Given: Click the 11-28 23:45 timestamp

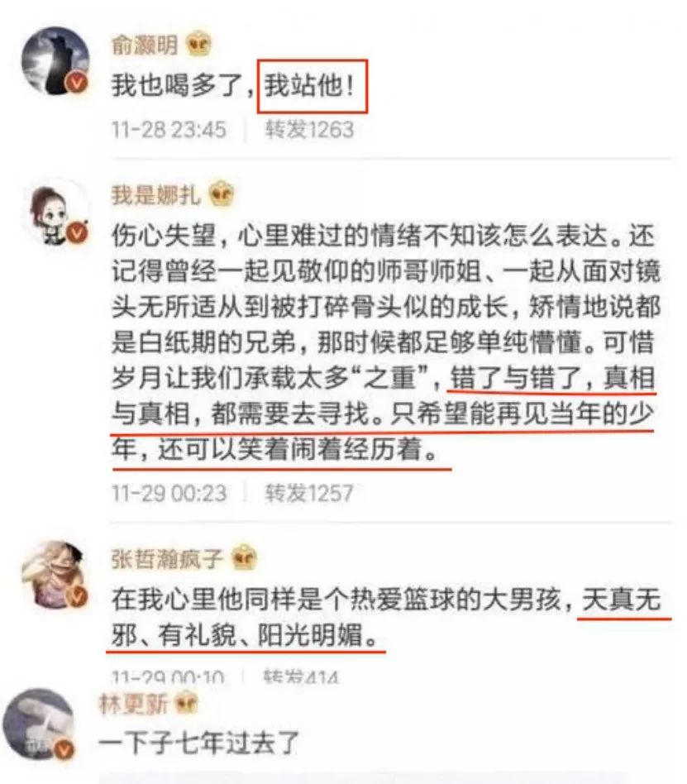Looking at the screenshot, I should tap(169, 130).
